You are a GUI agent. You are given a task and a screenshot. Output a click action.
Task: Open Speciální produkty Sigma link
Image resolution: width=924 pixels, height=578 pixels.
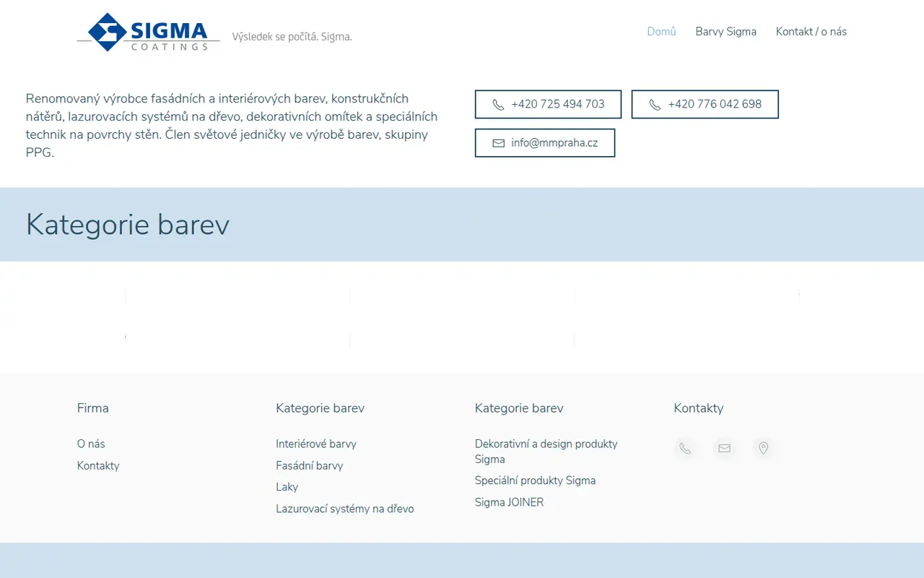tap(536, 480)
